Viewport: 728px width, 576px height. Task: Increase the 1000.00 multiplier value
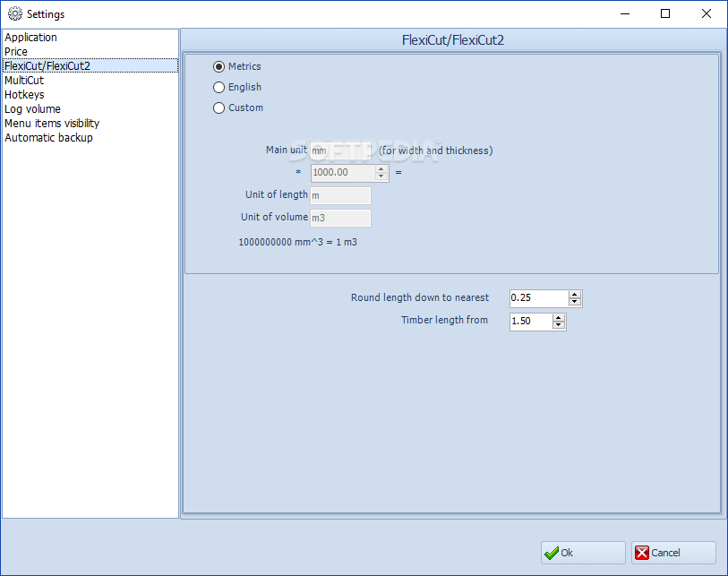[x=381, y=169]
